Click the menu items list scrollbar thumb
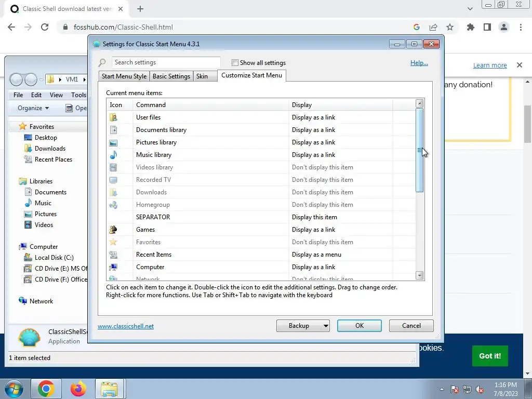 420,150
